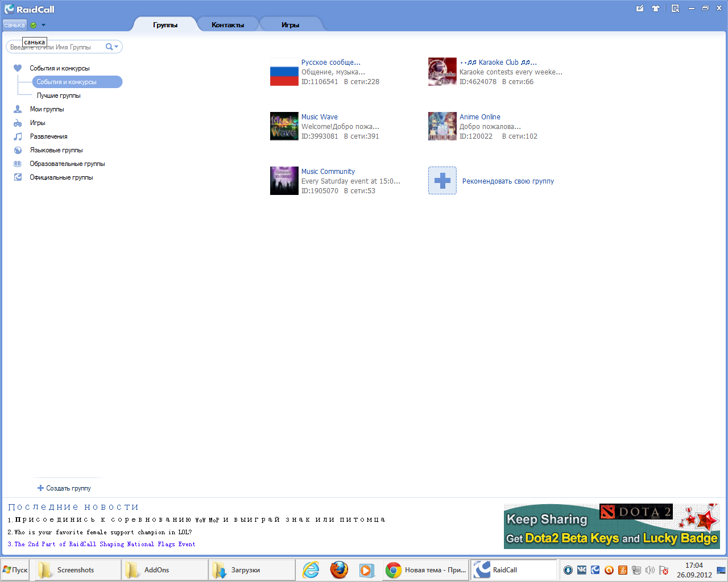
Task: Click the Music Community thumbnail
Action: [284, 181]
